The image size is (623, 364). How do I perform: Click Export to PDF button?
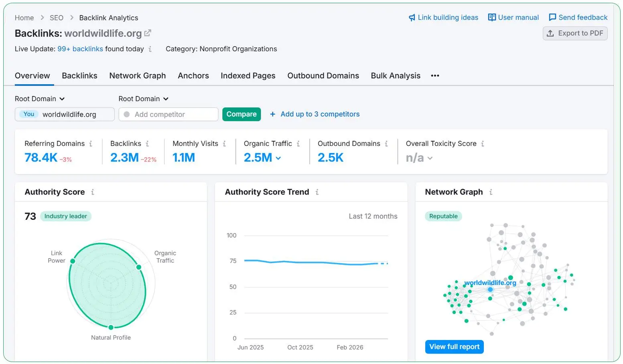(x=575, y=33)
